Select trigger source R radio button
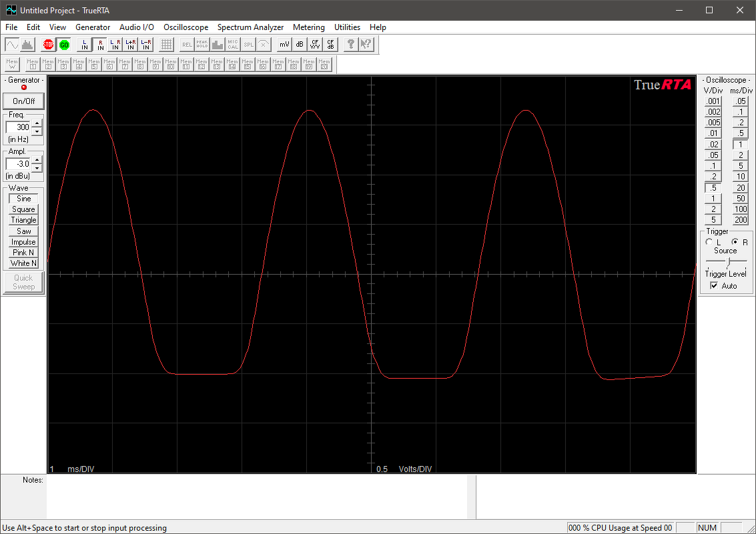Screen dimensions: 756x534 [735, 242]
